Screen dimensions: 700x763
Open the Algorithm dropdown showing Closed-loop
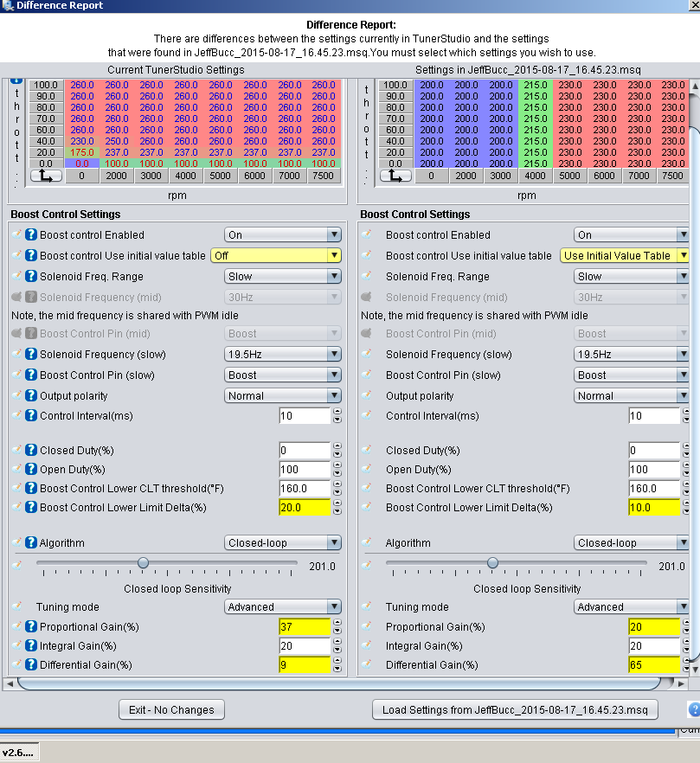[283, 542]
